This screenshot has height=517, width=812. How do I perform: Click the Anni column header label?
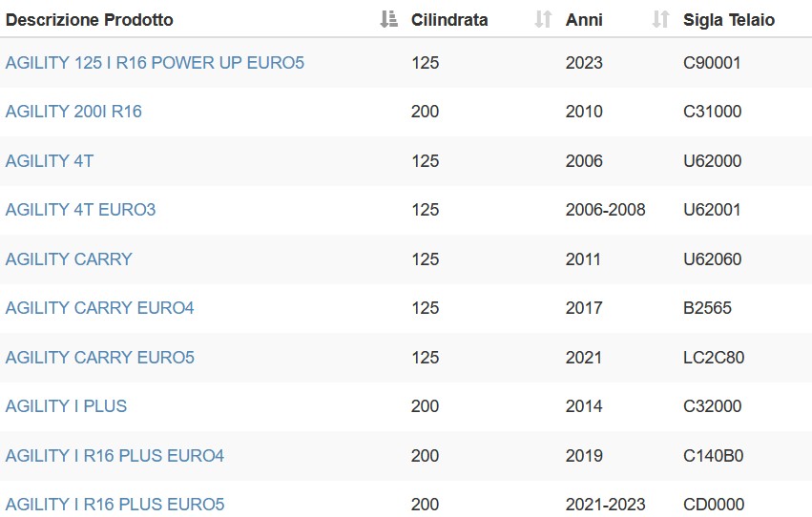(584, 20)
